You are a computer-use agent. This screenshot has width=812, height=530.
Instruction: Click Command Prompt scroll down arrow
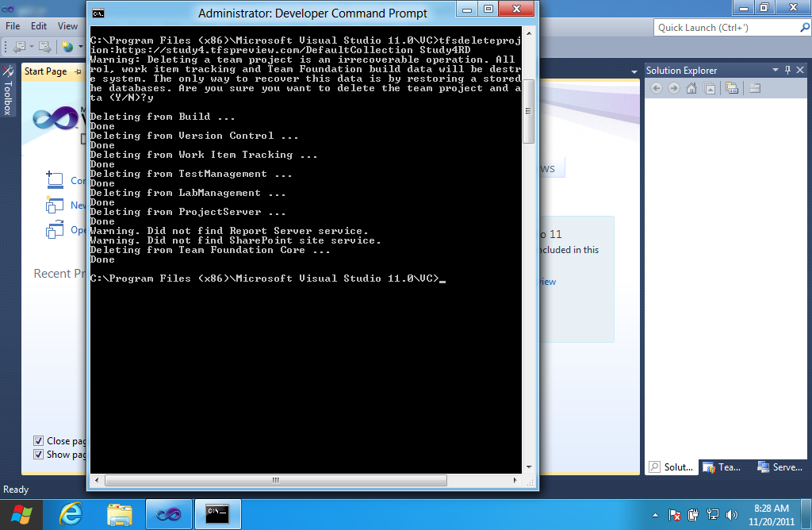coord(529,467)
